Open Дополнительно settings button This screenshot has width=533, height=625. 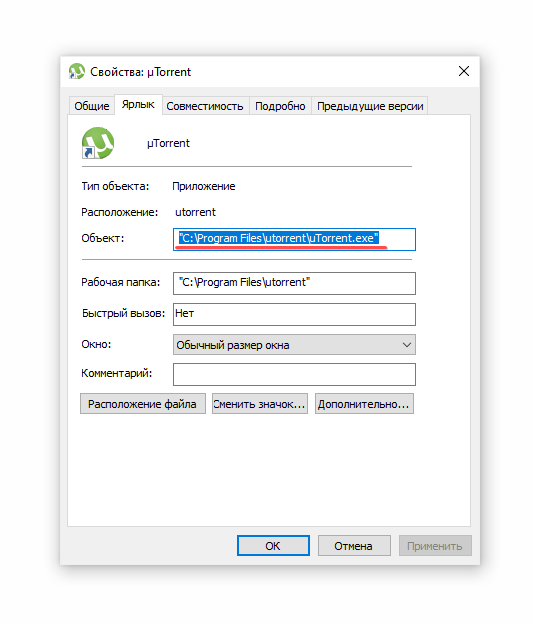click(x=364, y=404)
